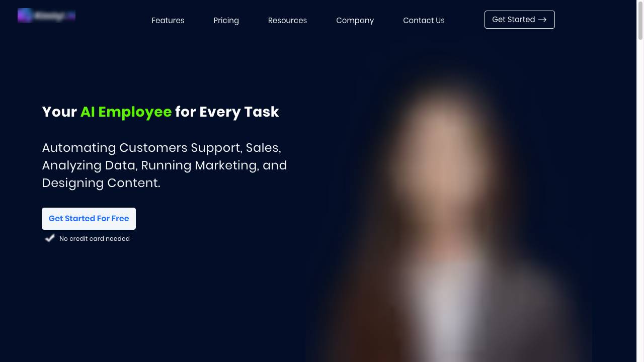Open the Features menu item
The image size is (644, 362).
click(x=168, y=20)
